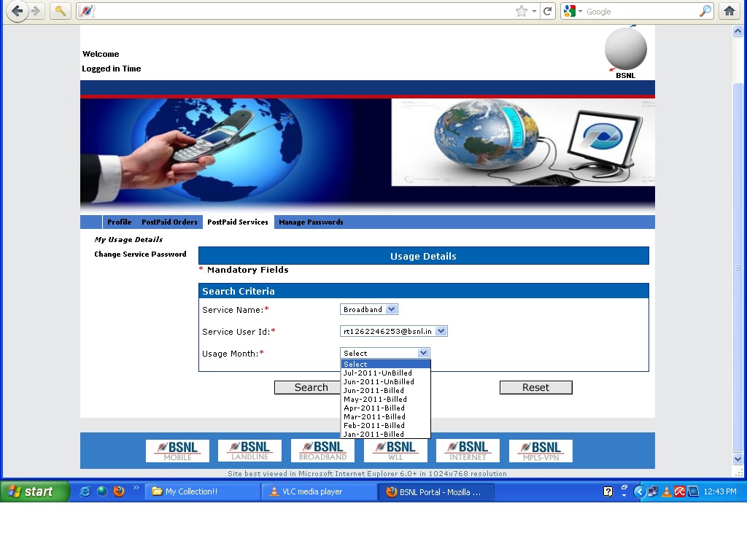Screen dimensions: 747x560
Task: Open the browser home page icon
Action: [x=729, y=10]
